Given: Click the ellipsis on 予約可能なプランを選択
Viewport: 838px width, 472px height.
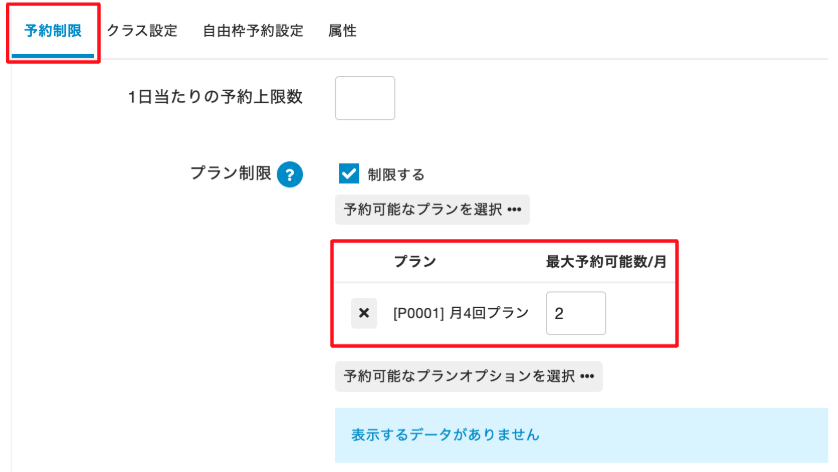Looking at the screenshot, I should [x=515, y=210].
